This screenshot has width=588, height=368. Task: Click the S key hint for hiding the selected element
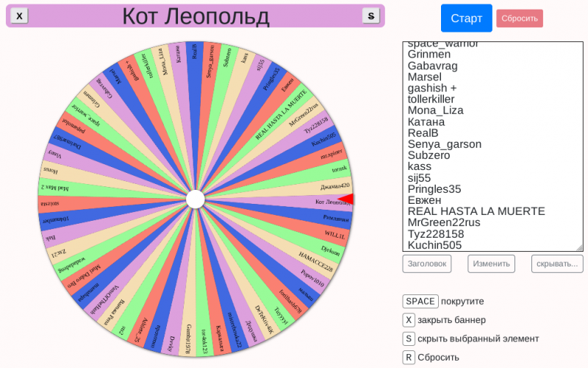pos(409,339)
